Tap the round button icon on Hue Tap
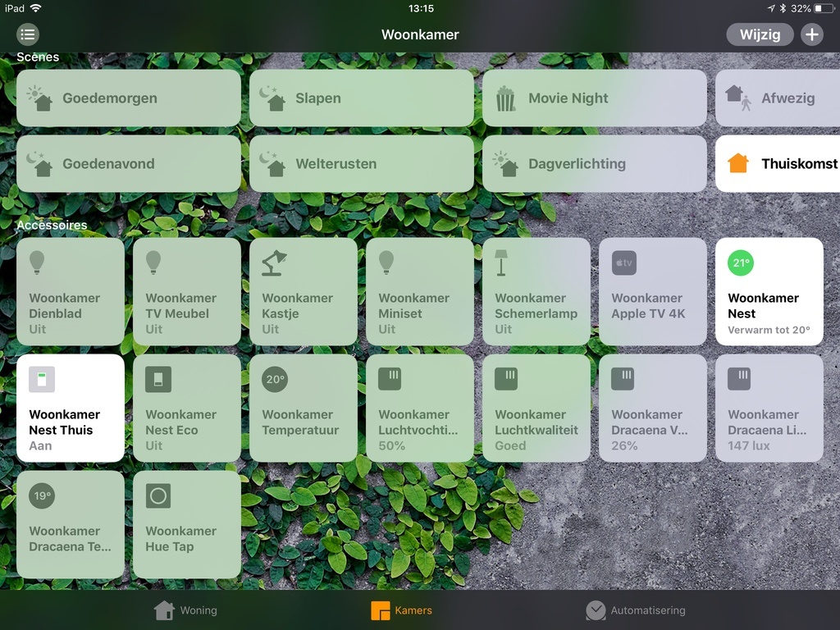Image resolution: width=840 pixels, height=630 pixels. click(x=158, y=495)
